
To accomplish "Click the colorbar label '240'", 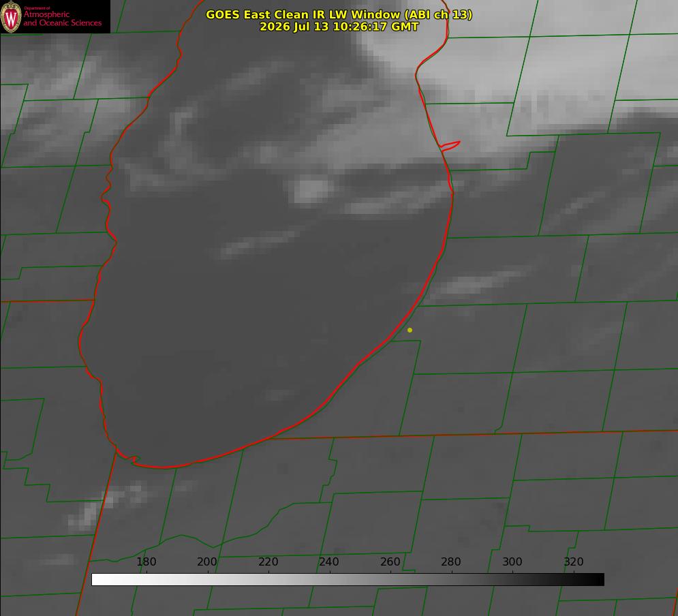I will (x=329, y=561).
